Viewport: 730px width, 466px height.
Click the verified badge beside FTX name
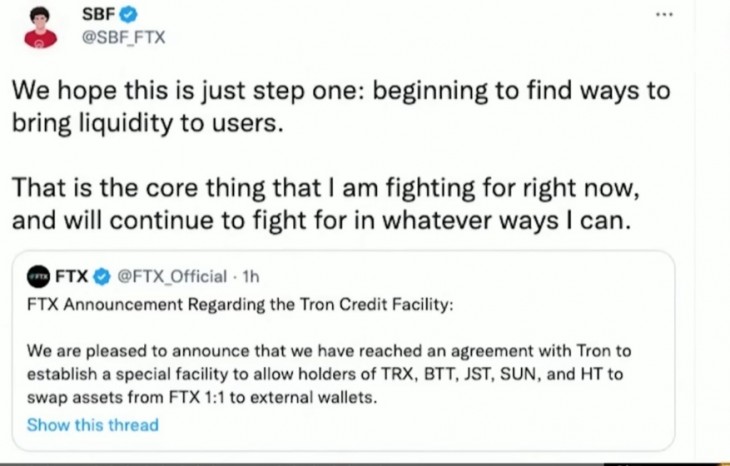click(102, 277)
